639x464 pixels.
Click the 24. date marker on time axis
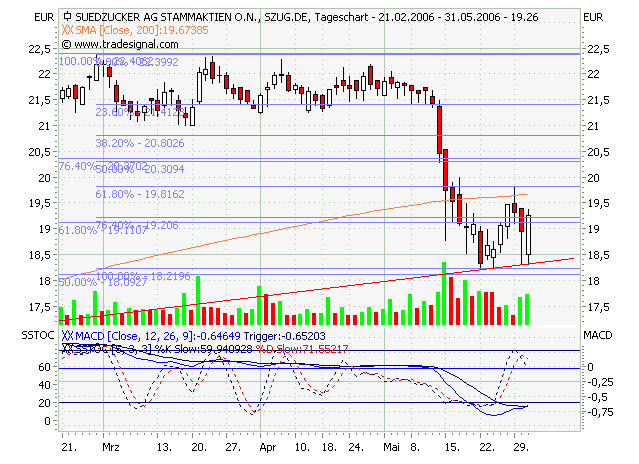coord(356,447)
